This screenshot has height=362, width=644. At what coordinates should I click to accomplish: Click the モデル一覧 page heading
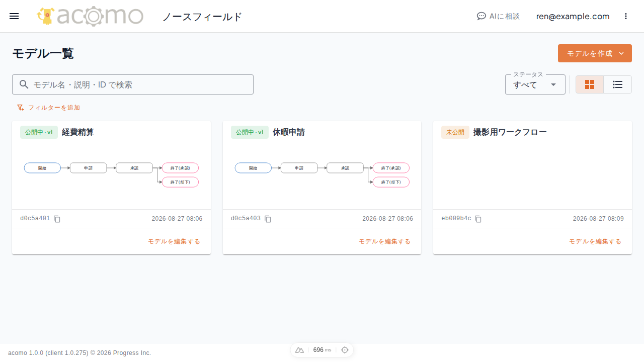point(43,53)
